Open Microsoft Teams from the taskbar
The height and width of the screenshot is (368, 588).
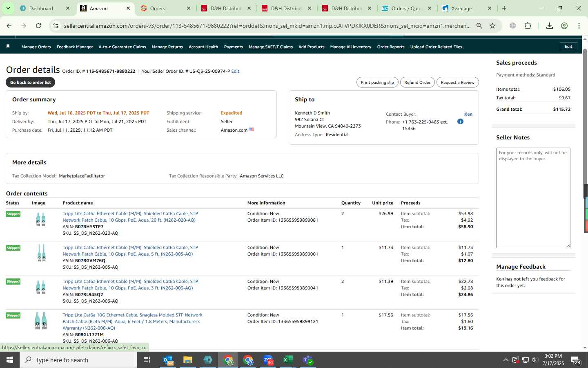[x=308, y=360]
